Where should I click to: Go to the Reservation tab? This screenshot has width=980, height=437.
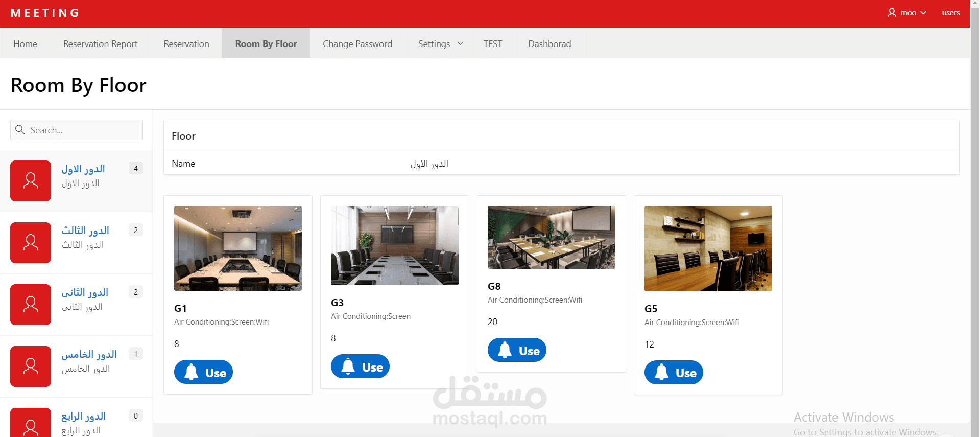click(x=186, y=43)
